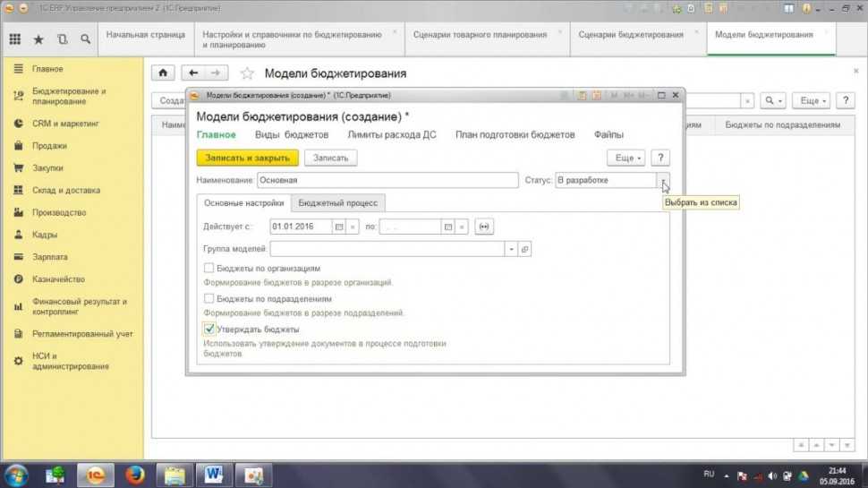Switch to Бюджетный процесс tab
This screenshot has height=488, width=868.
(337, 202)
